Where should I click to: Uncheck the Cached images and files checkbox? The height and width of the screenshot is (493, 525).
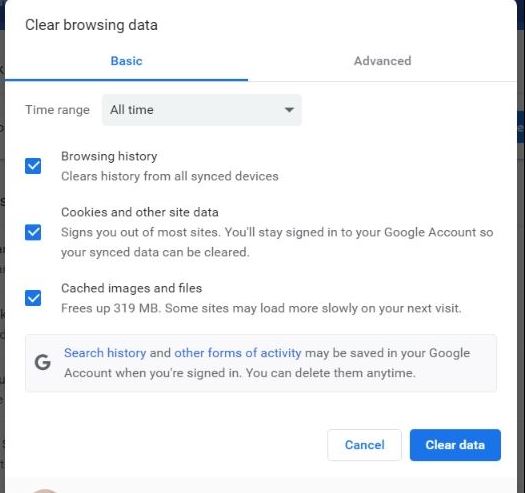[x=33, y=298]
